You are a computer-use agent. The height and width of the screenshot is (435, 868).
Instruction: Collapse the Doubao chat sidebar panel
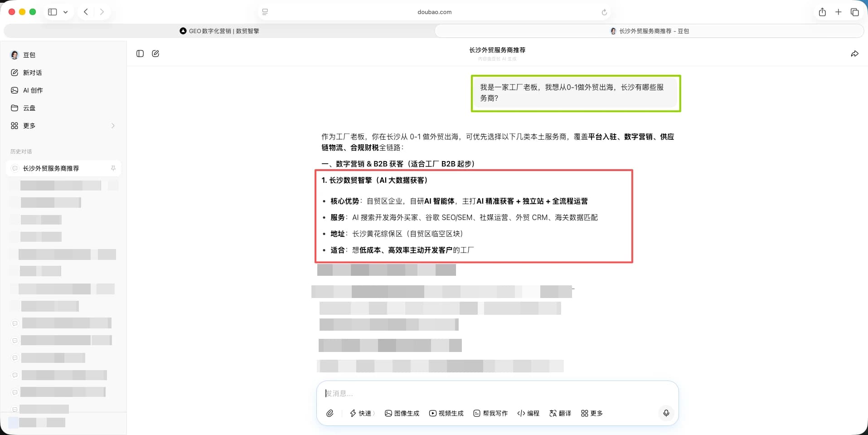(x=140, y=54)
